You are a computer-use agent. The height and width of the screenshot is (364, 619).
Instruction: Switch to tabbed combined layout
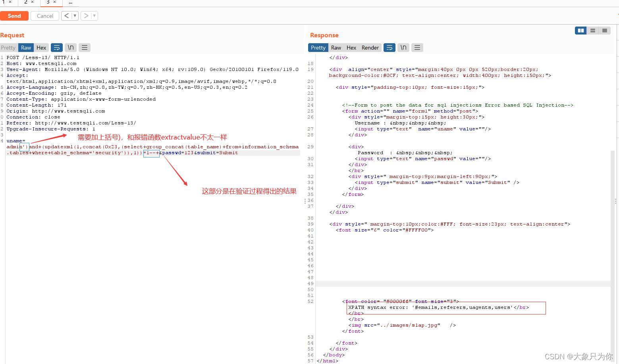pos(605,31)
